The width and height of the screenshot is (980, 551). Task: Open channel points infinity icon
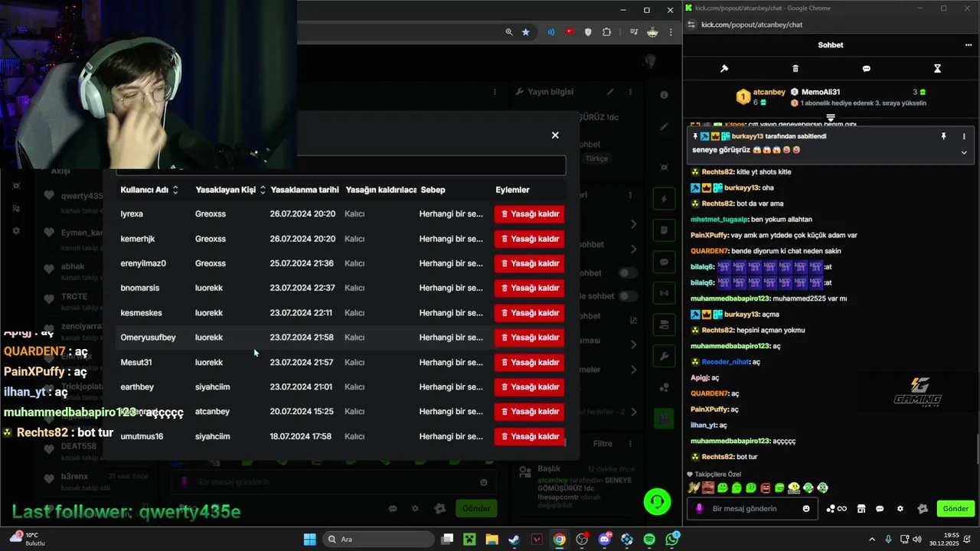(x=837, y=509)
